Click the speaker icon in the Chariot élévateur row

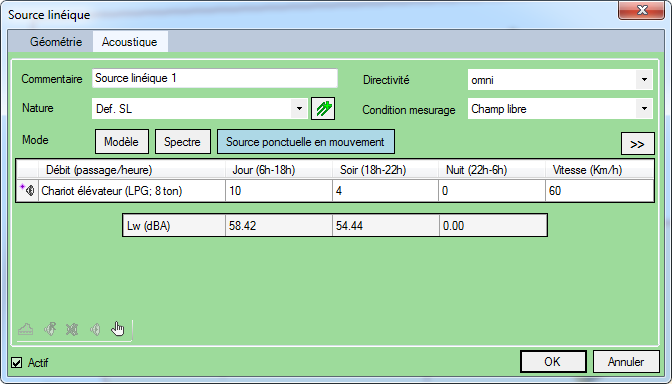[30, 190]
